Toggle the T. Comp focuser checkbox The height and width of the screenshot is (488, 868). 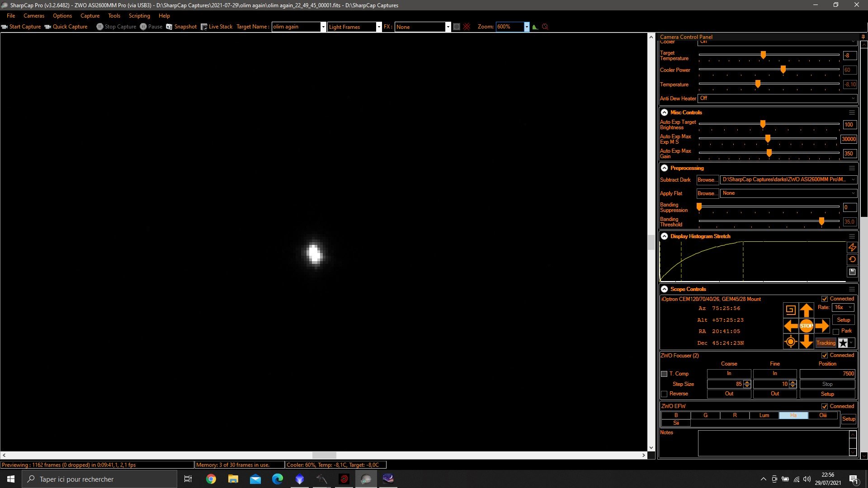[664, 374]
